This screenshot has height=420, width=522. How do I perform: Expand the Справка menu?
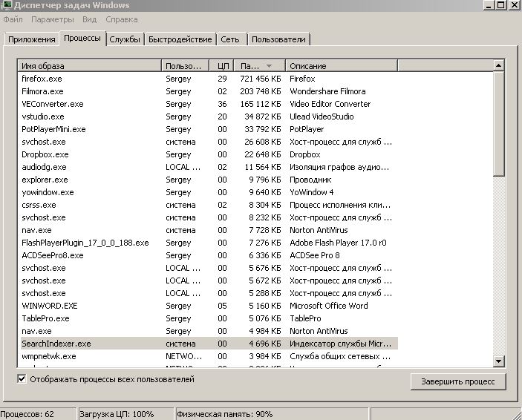point(121,19)
